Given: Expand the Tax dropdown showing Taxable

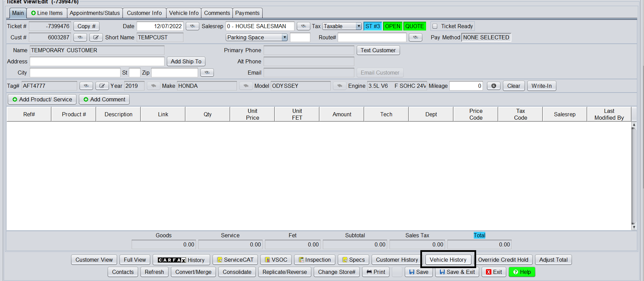Looking at the screenshot, I should pos(358,26).
